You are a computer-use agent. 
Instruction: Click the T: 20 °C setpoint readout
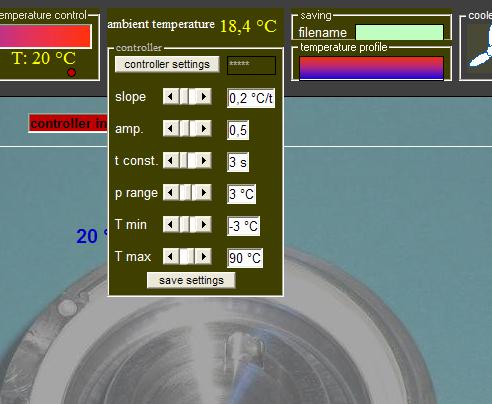(44, 58)
